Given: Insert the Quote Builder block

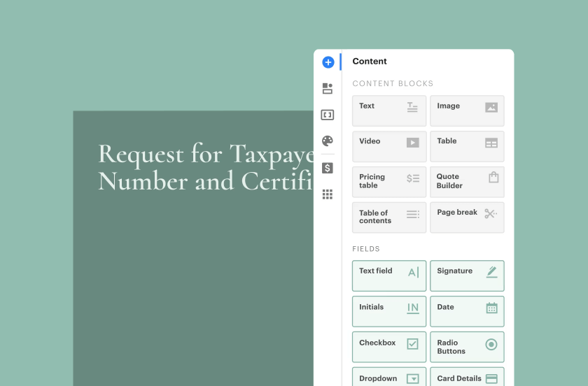Looking at the screenshot, I should pyautogui.click(x=466, y=182).
